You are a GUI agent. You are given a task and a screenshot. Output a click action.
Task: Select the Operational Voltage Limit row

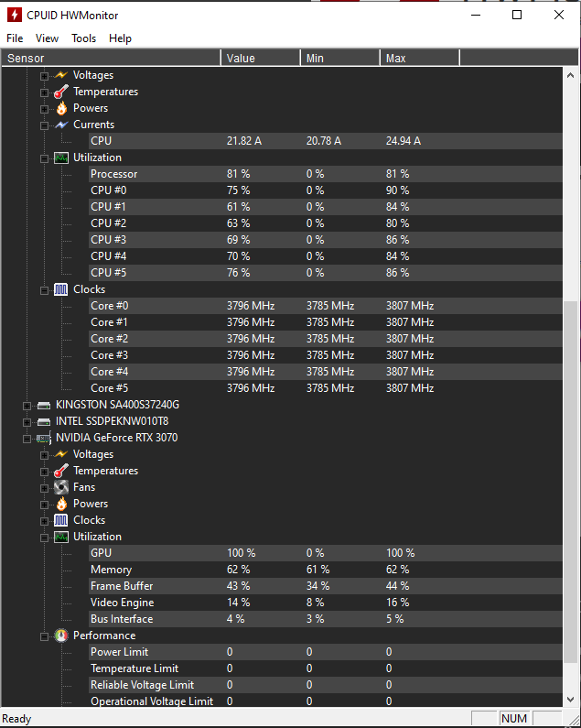point(326,701)
